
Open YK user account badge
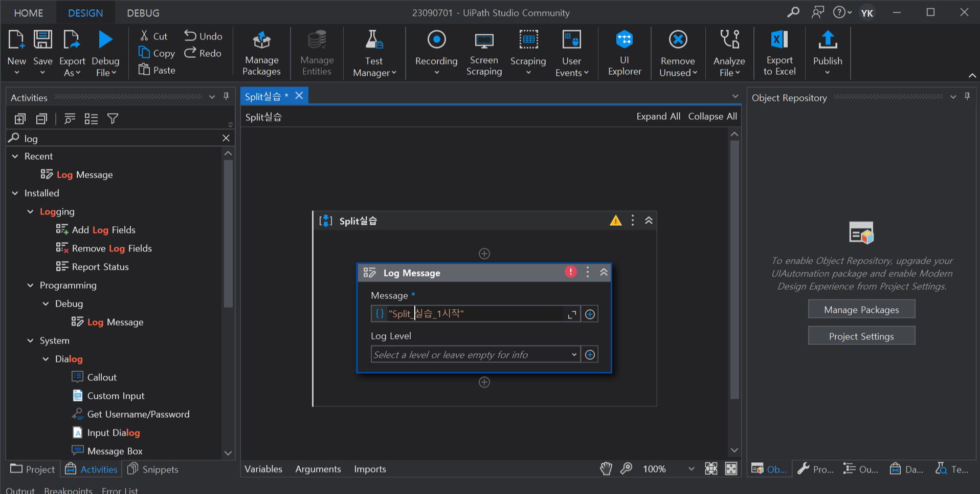point(867,13)
